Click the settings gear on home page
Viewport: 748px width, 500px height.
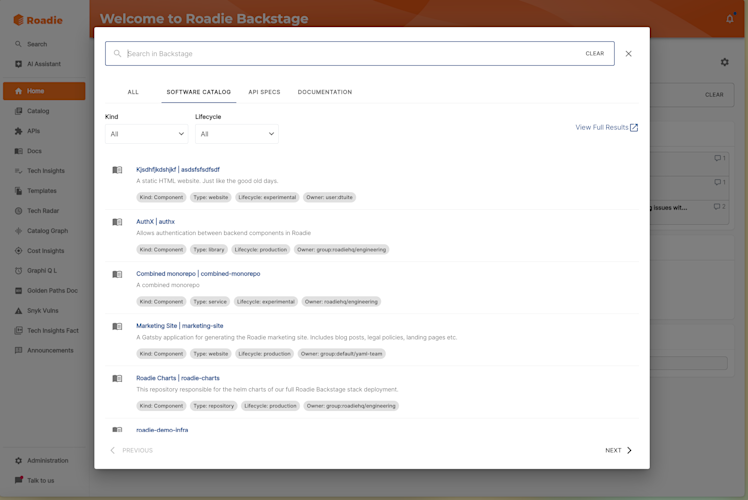pyautogui.click(x=725, y=62)
